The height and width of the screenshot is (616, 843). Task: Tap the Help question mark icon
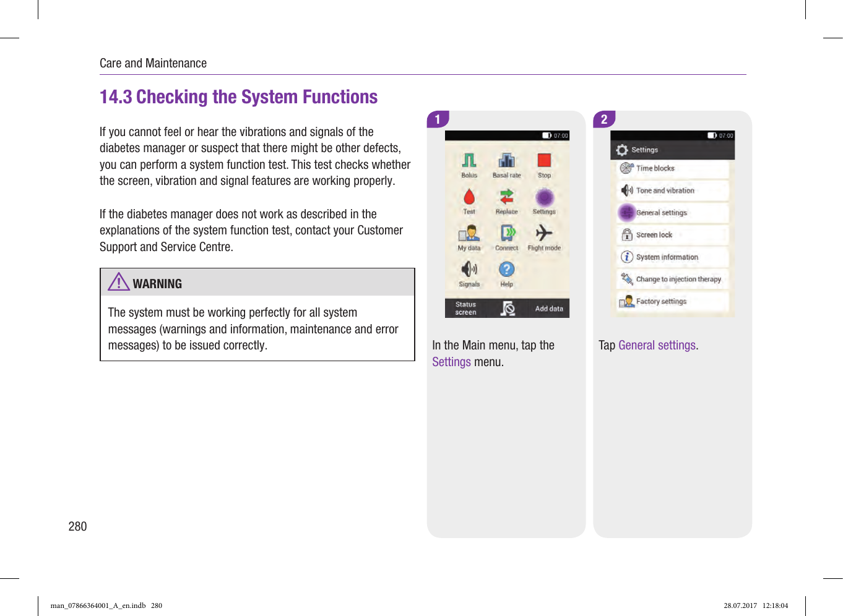[x=507, y=270]
